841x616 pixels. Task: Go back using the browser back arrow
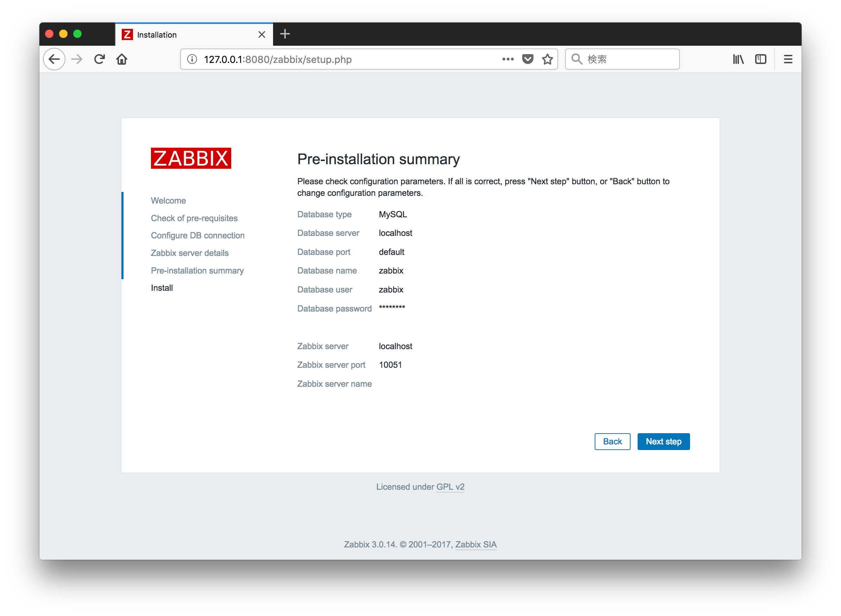(55, 59)
